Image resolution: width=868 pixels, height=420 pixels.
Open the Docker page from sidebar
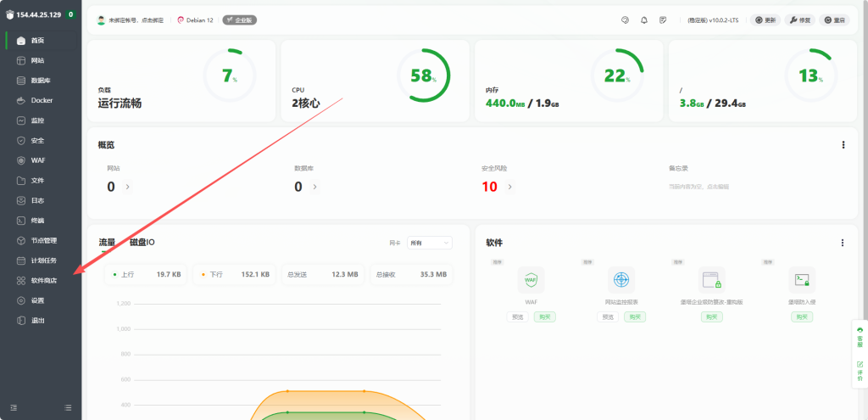tap(42, 100)
